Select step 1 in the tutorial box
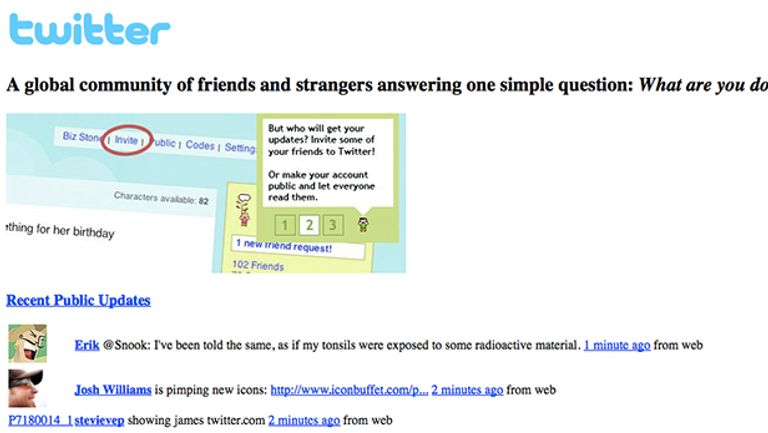The height and width of the screenshot is (433, 768). pyautogui.click(x=285, y=225)
